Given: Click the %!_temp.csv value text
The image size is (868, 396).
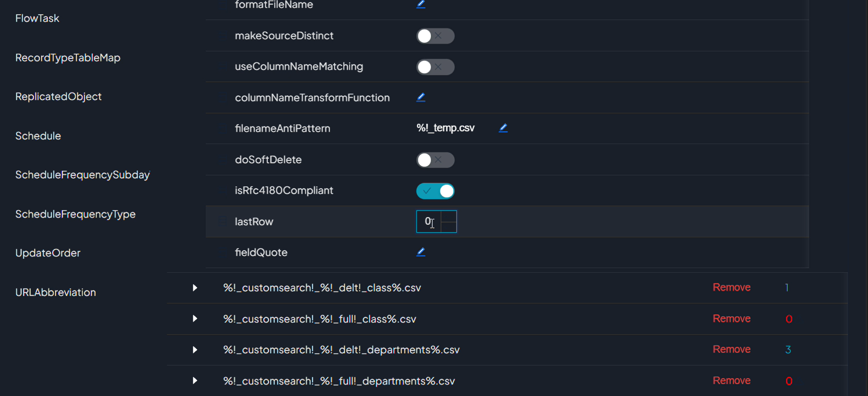Looking at the screenshot, I should click(445, 128).
